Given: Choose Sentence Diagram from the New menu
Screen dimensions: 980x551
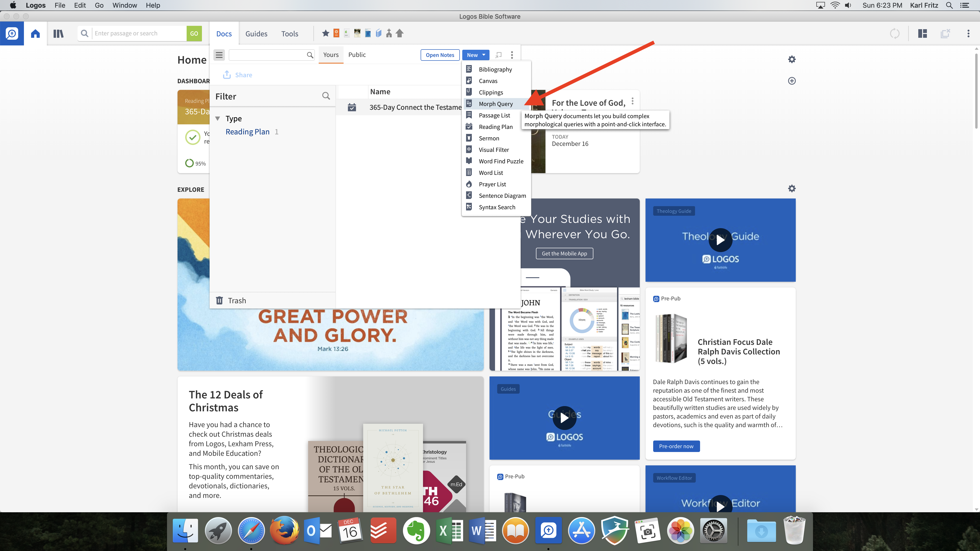Looking at the screenshot, I should click(496, 196).
